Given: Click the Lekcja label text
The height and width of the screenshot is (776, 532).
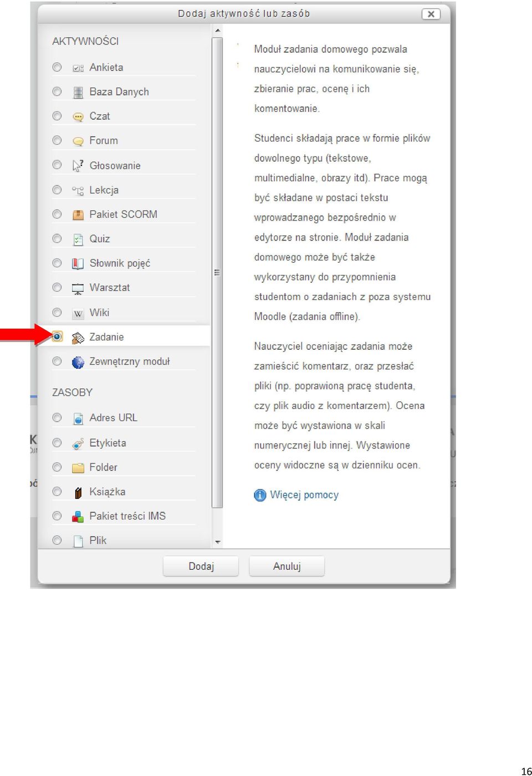Looking at the screenshot, I should (104, 190).
